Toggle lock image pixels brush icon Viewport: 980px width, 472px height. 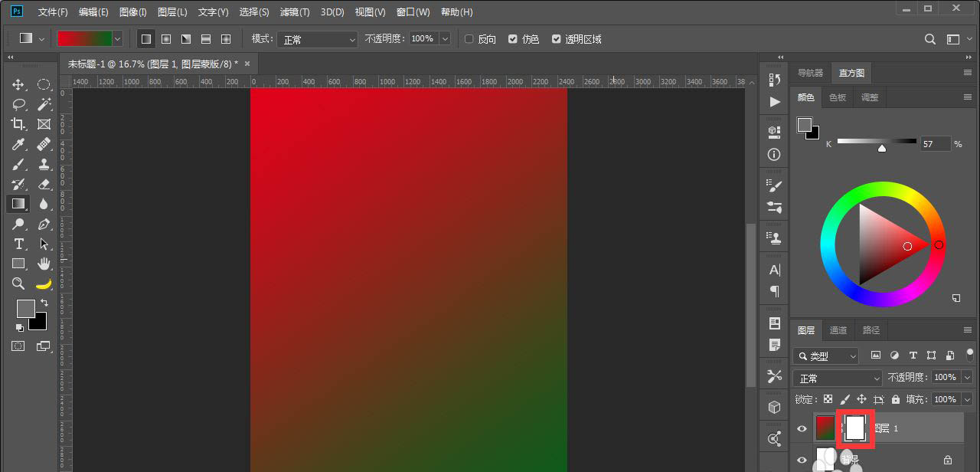pos(844,399)
